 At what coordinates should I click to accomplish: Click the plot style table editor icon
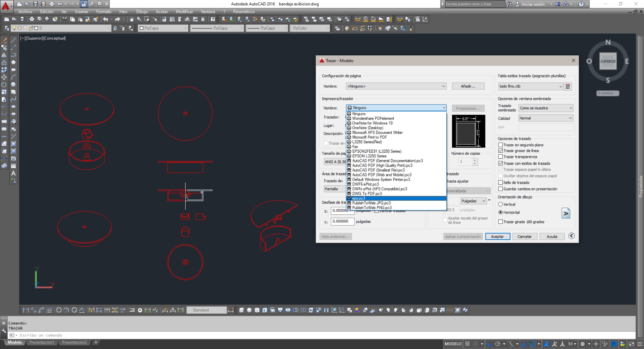tap(568, 86)
